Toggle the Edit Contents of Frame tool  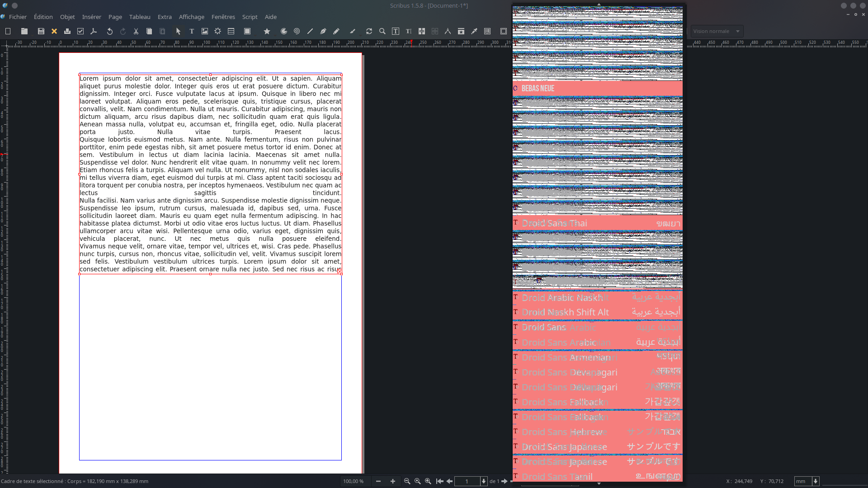pos(396,31)
